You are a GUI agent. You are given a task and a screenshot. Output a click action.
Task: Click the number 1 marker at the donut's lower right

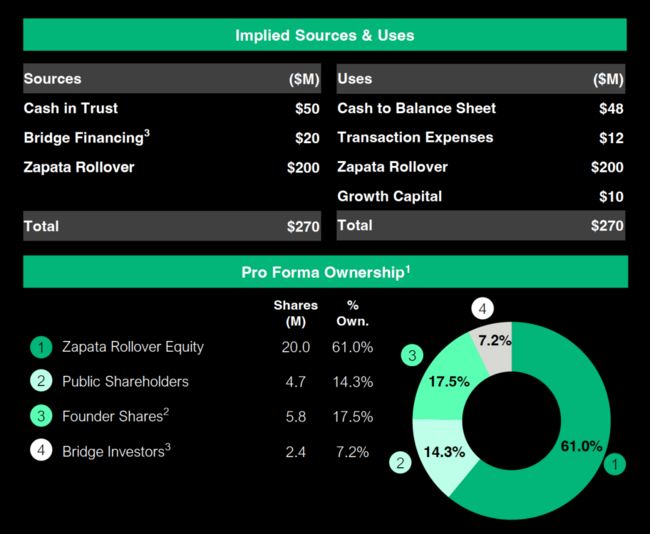coord(615,464)
